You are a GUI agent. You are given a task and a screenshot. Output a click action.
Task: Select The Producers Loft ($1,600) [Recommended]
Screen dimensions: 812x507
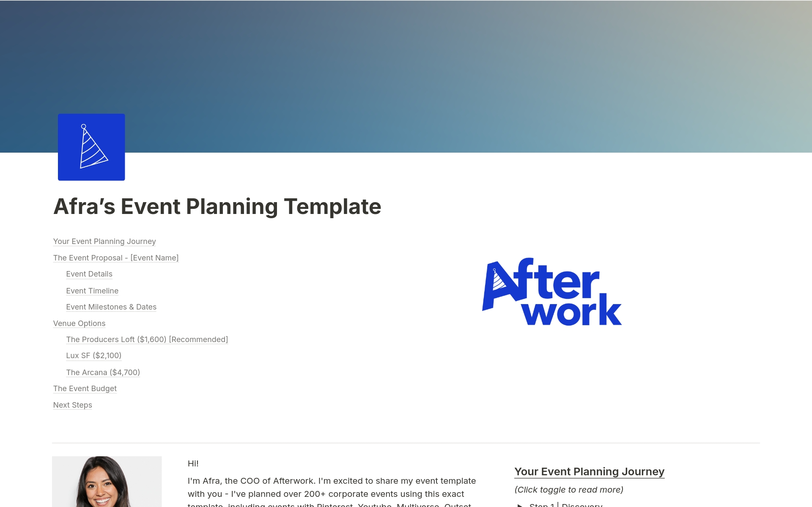click(147, 339)
